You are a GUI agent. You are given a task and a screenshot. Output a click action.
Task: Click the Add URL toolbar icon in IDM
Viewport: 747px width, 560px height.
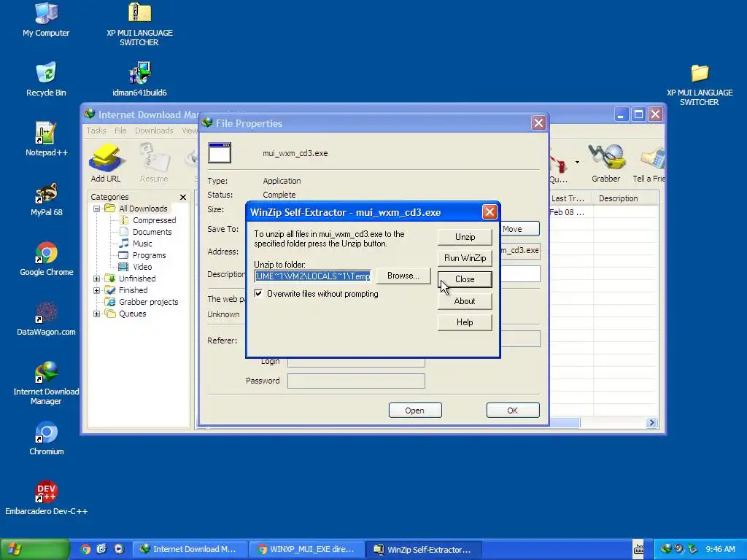click(x=106, y=163)
